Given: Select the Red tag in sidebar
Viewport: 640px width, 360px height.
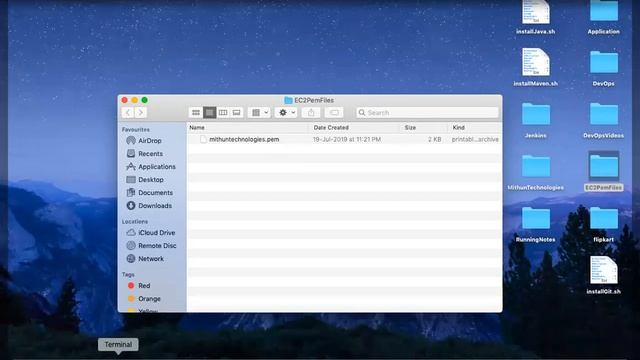Looking at the screenshot, I should click(x=144, y=286).
